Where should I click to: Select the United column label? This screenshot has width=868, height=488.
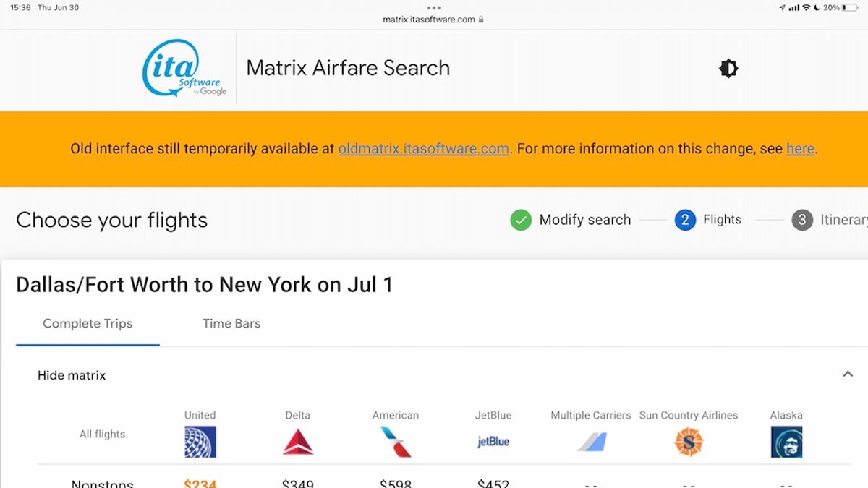click(x=200, y=415)
